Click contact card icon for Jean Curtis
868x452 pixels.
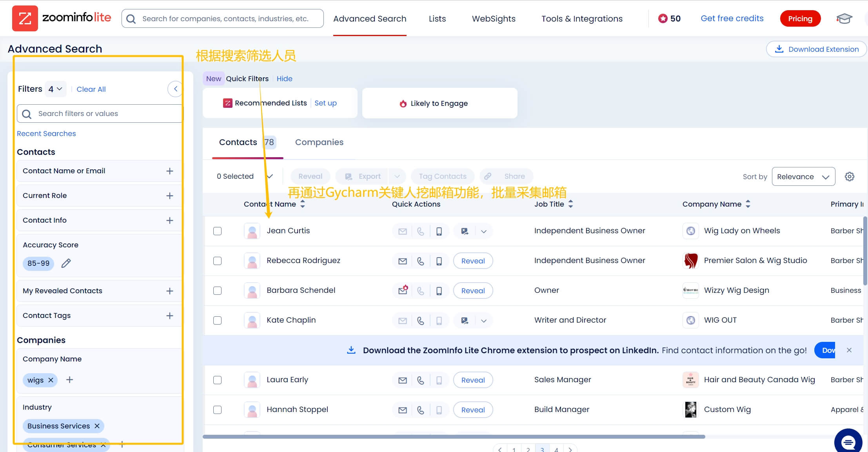click(x=465, y=231)
